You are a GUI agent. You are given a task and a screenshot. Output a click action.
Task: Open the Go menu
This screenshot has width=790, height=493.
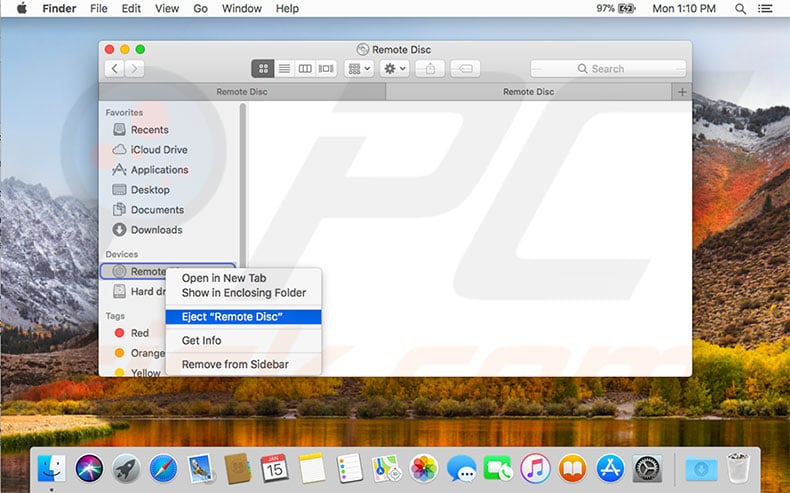tap(201, 9)
